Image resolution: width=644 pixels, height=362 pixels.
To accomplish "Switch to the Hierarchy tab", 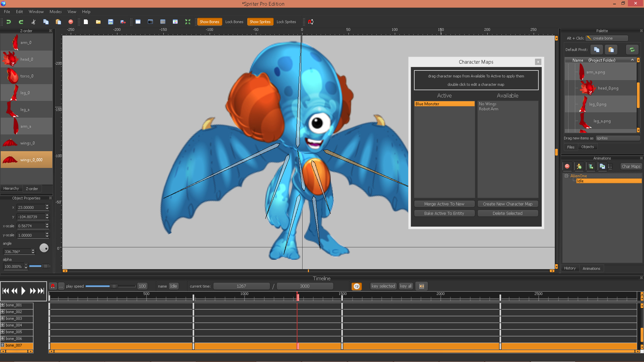I will click(11, 188).
